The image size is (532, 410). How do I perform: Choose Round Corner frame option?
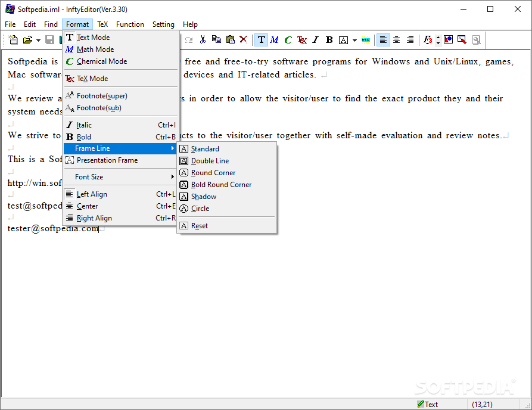pos(226,172)
